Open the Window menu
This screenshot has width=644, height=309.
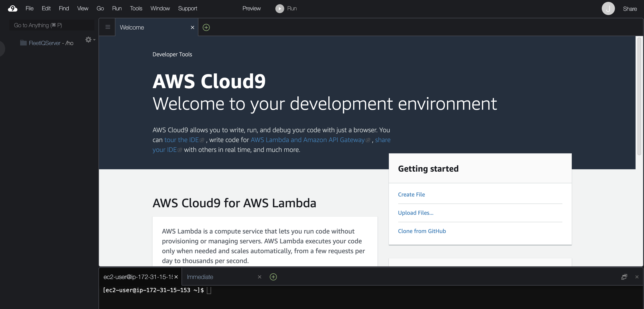[x=160, y=8]
